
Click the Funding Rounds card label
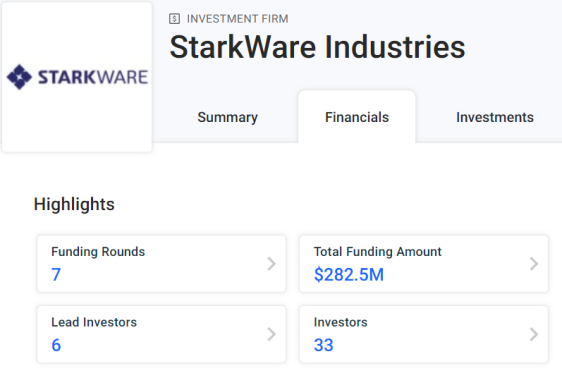point(98,252)
